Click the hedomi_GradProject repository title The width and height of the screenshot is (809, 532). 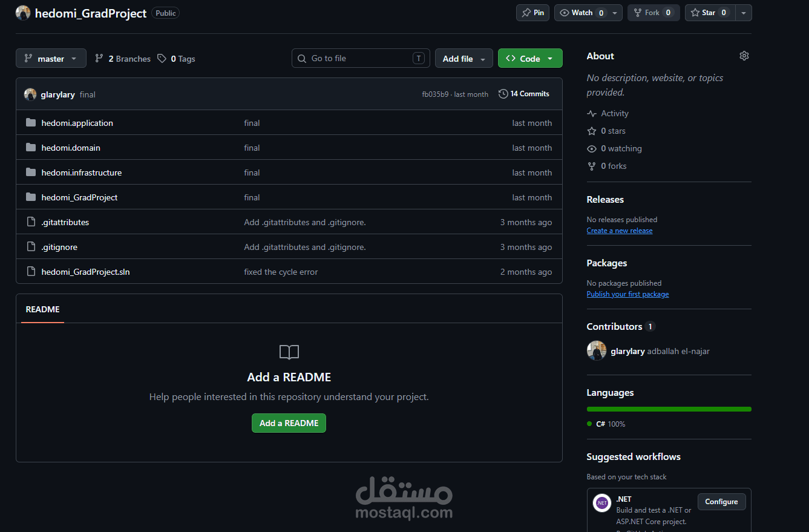point(91,13)
